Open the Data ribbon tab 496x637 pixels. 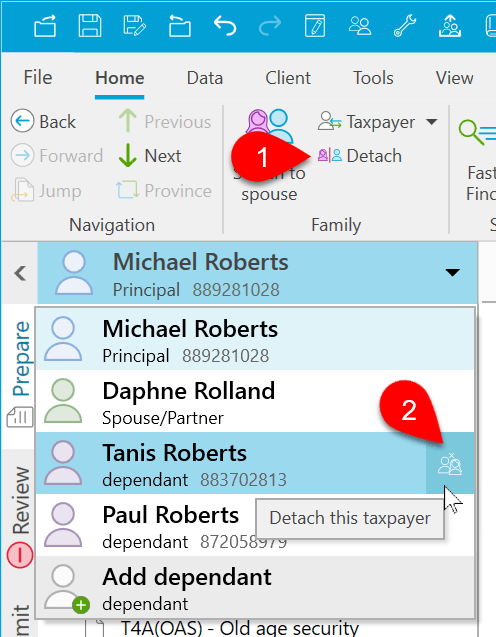pyautogui.click(x=205, y=78)
